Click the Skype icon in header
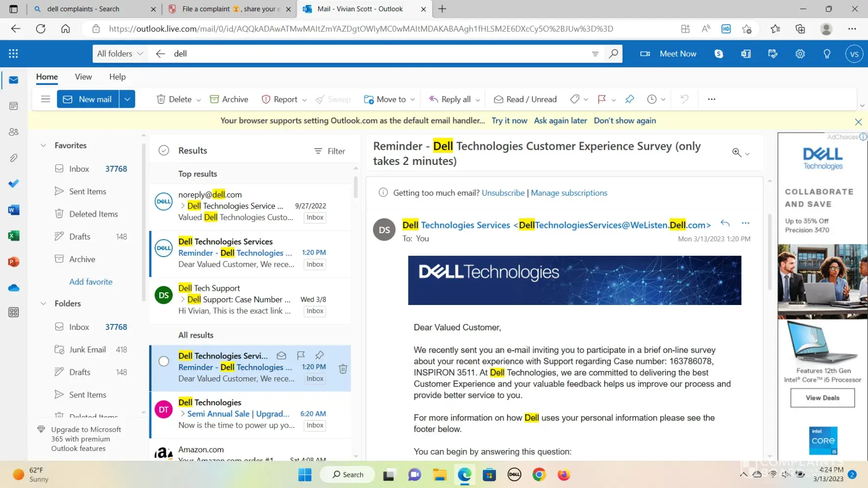This screenshot has width=868, height=488. pos(719,54)
